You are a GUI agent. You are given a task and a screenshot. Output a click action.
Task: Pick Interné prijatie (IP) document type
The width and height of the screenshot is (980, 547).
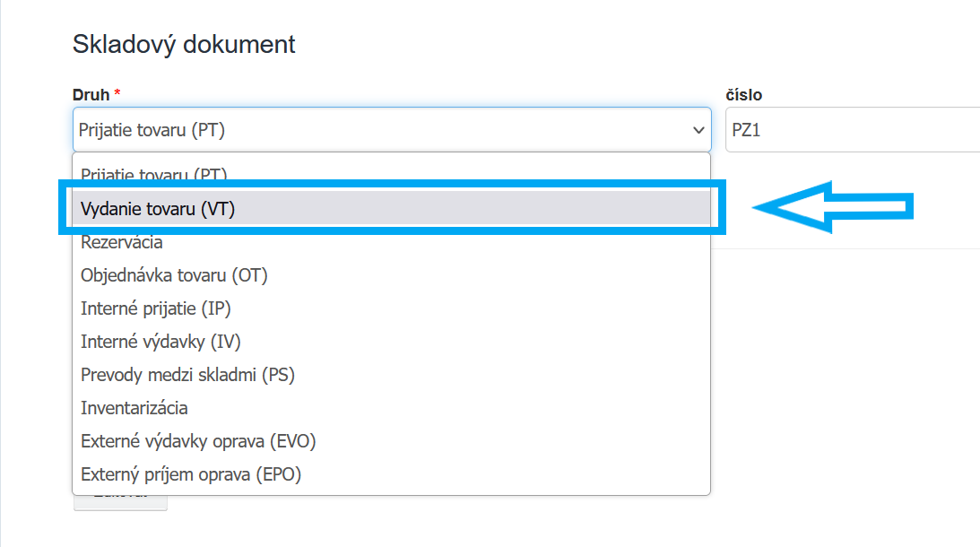pos(156,308)
